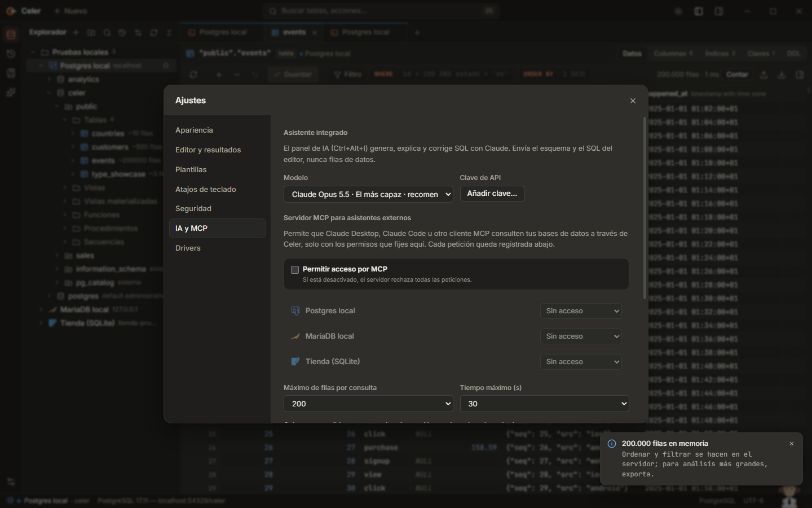The width and height of the screenshot is (812, 508).
Task: Open the access dropdown for MariaDB local
Action: coord(581,336)
